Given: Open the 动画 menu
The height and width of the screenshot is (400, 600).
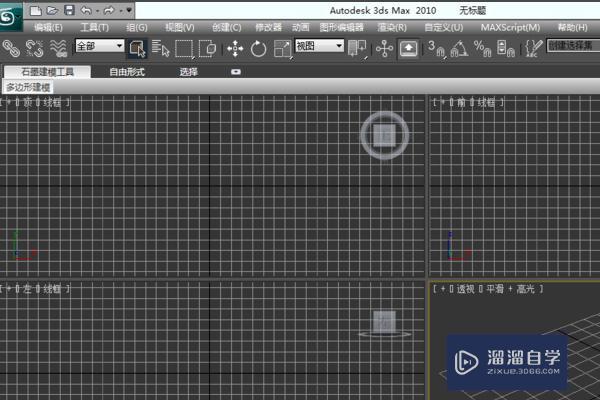Looking at the screenshot, I should coord(300,28).
